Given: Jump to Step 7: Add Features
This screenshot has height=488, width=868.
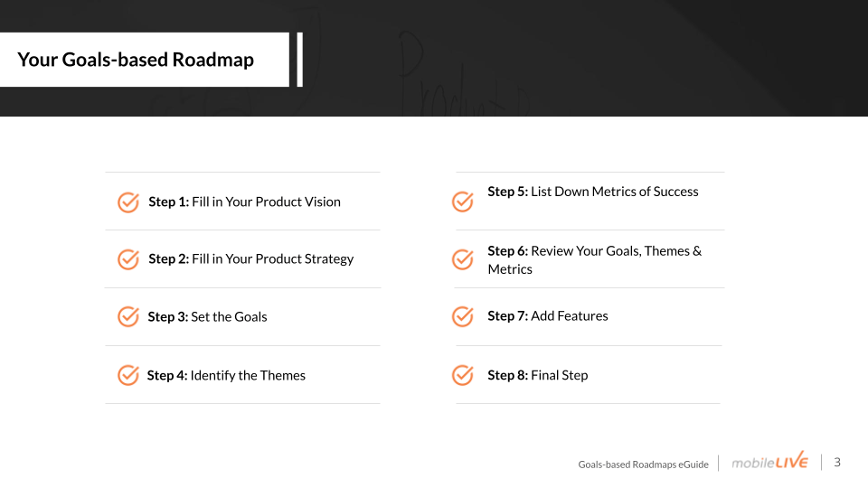Looking at the screenshot, I should coord(548,316).
